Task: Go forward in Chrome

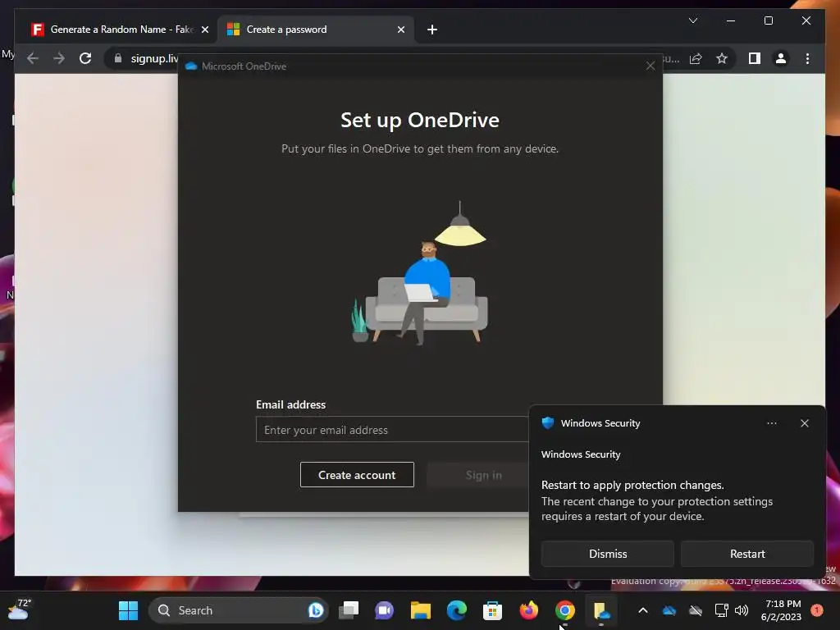Action: click(x=59, y=58)
